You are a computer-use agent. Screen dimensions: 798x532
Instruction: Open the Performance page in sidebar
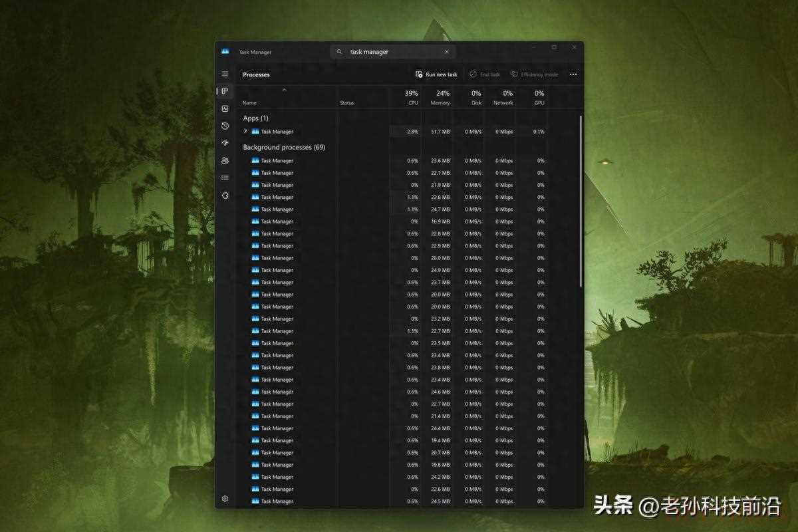point(225,108)
